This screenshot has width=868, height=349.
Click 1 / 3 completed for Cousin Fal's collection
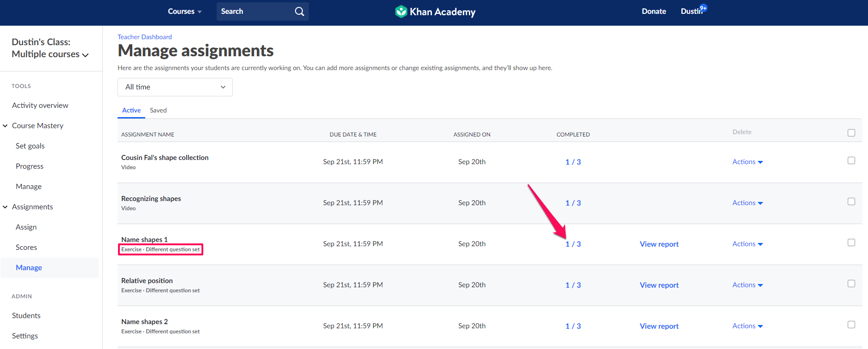click(573, 162)
